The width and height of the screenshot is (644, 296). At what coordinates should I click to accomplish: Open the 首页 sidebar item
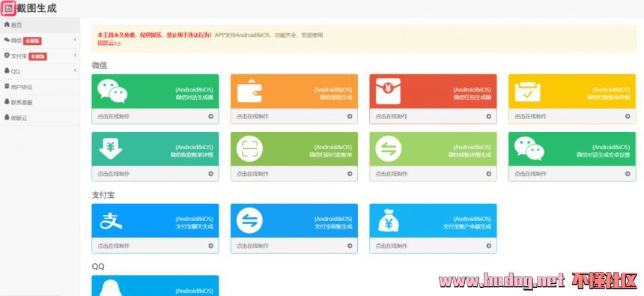click(40, 25)
